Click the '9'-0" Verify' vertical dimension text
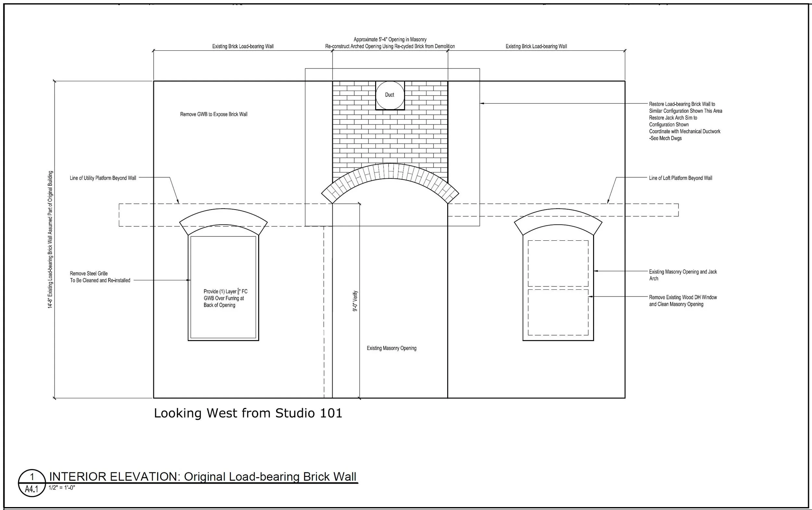812x510 pixels. pos(355,301)
